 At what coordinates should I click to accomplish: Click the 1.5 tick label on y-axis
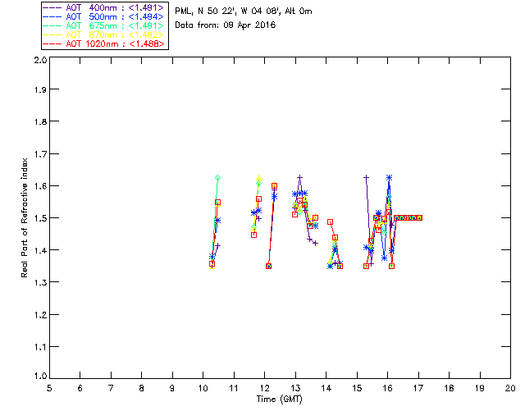pos(39,218)
